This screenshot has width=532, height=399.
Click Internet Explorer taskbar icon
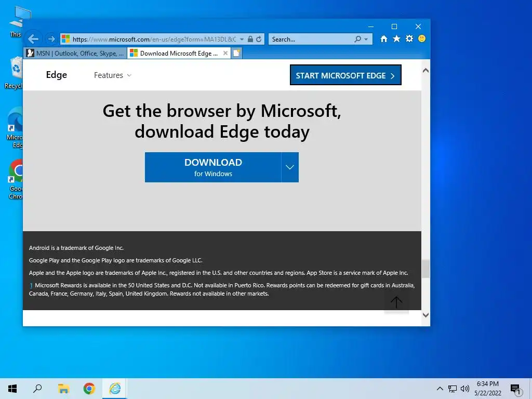point(115,389)
